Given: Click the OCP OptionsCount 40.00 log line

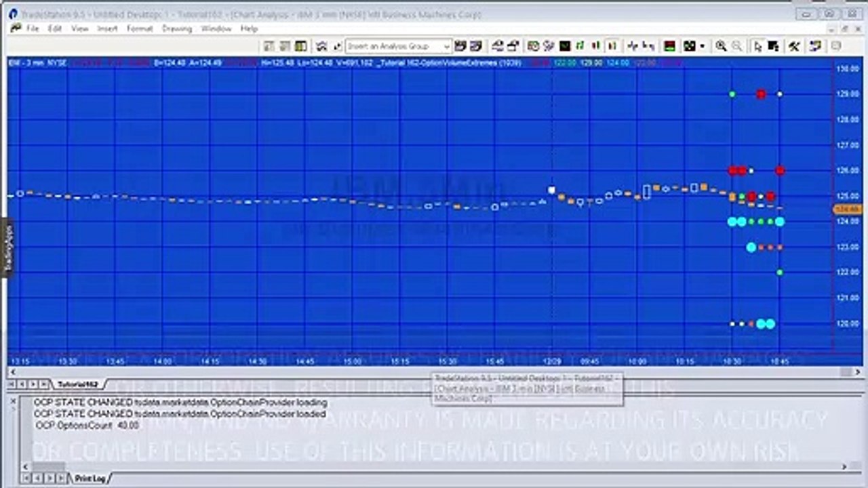Looking at the screenshot, I should pyautogui.click(x=87, y=426).
